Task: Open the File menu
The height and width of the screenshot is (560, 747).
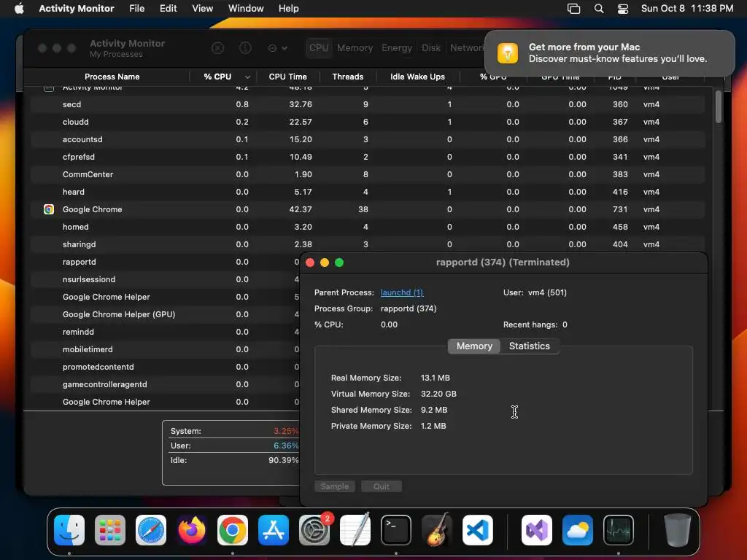Action: coord(136,9)
